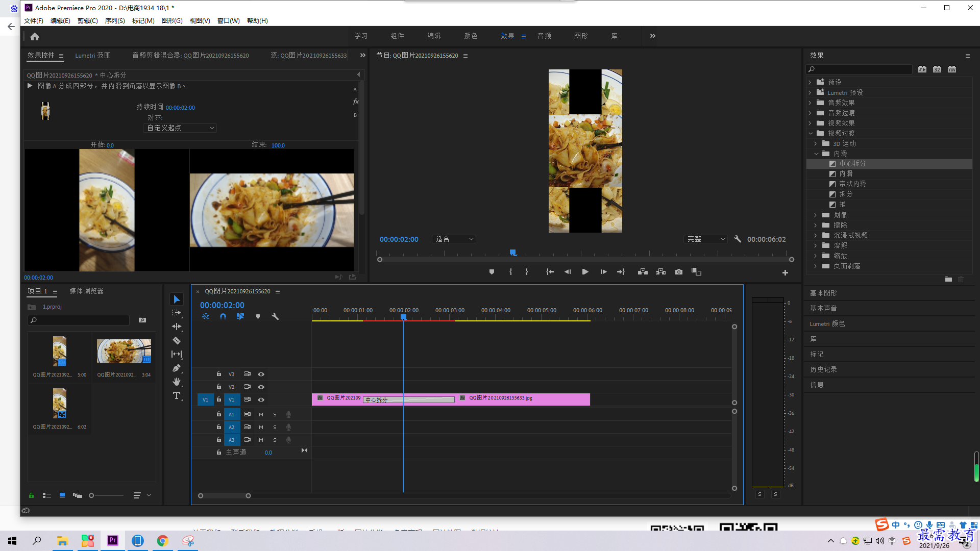Screen dimensions: 980x551
Task: Click Go to Out point button
Action: tap(621, 272)
